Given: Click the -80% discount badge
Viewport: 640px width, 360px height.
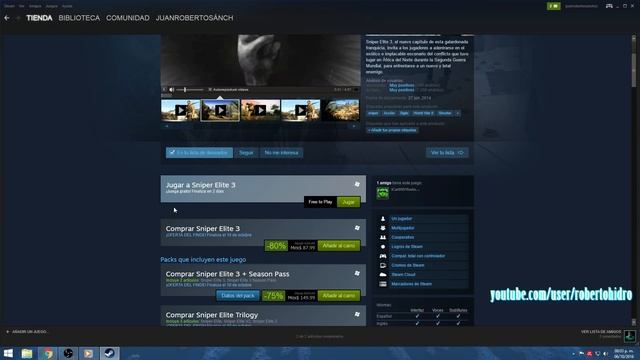Looking at the screenshot, I should [276, 246].
